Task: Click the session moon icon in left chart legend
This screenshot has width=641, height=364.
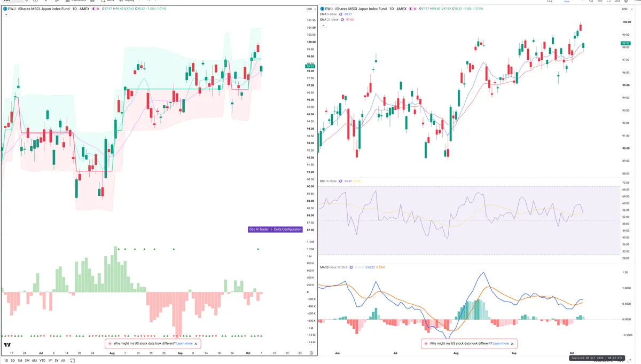Action: point(93,9)
